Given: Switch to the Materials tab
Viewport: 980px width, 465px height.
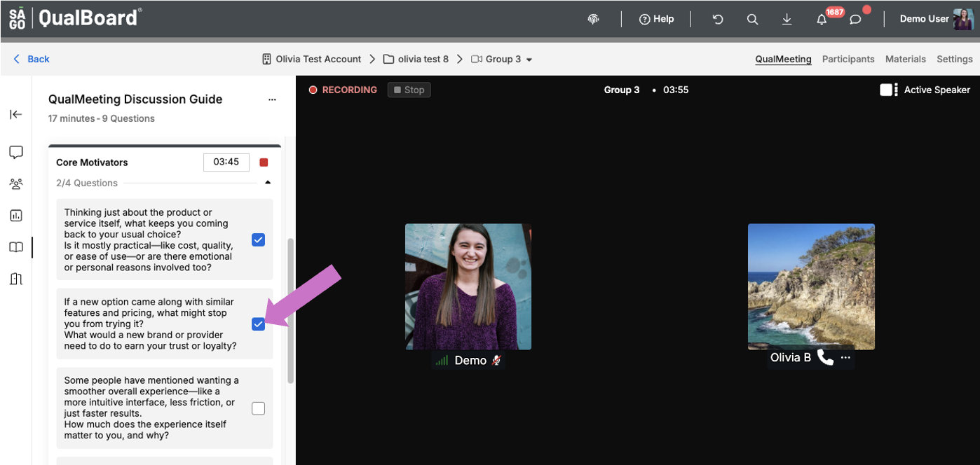Looking at the screenshot, I should tap(906, 59).
